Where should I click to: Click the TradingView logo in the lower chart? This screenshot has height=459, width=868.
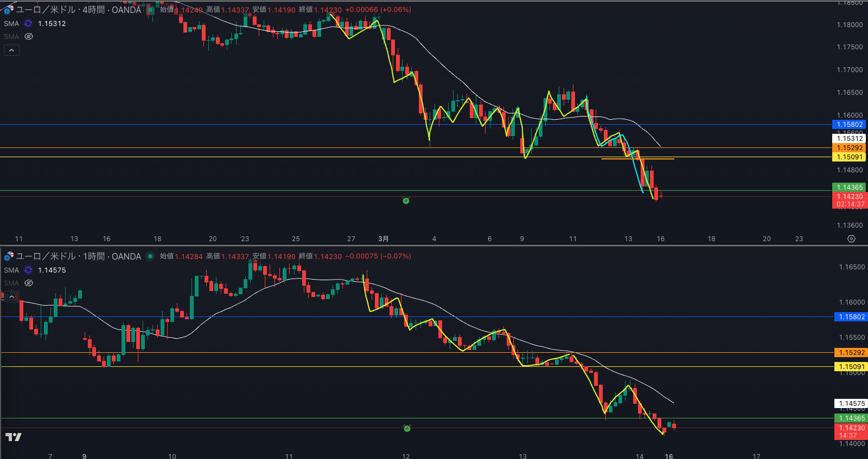(14, 437)
